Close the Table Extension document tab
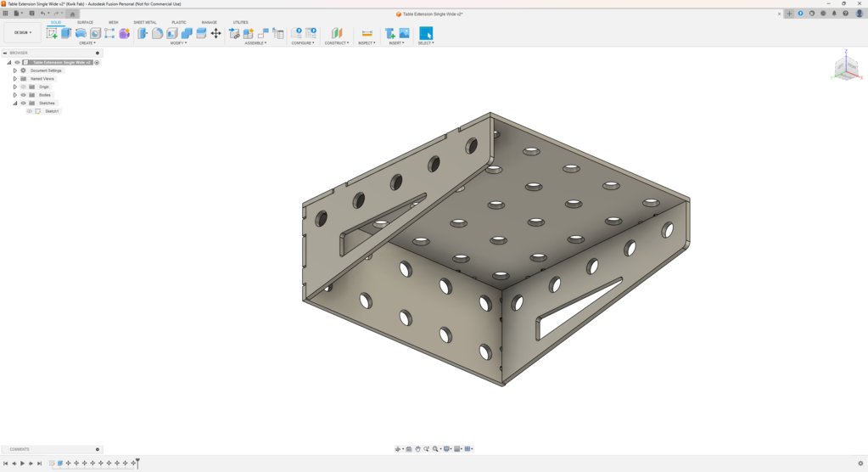The image size is (868, 472). click(780, 14)
